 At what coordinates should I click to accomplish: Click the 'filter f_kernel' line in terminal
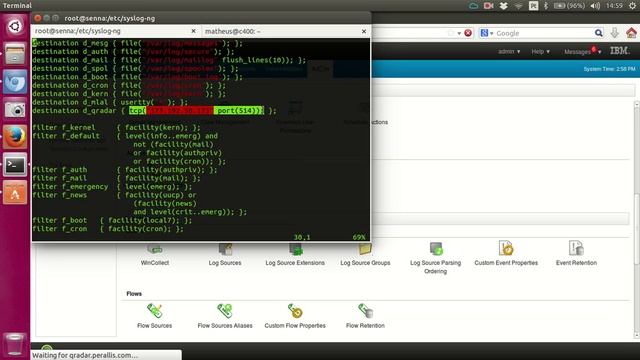coord(116,127)
